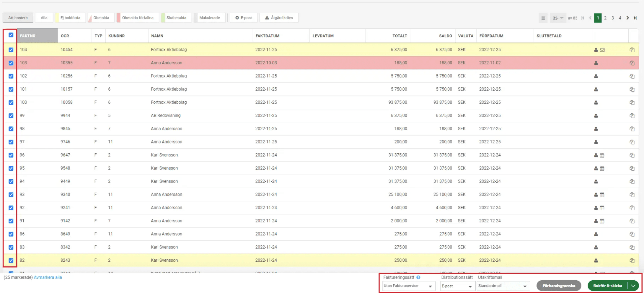Image resolution: width=644 pixels, height=293 pixels.
Task: Go to page 3
Action: pyautogui.click(x=613, y=18)
